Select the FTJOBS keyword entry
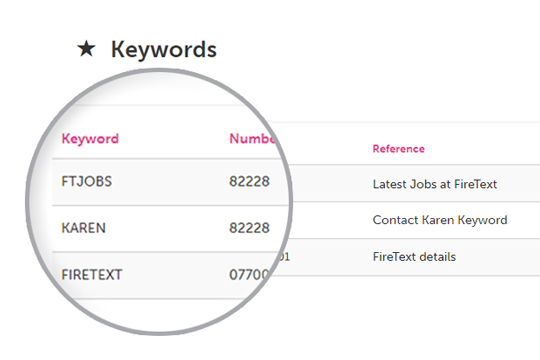540x360 pixels. click(87, 181)
